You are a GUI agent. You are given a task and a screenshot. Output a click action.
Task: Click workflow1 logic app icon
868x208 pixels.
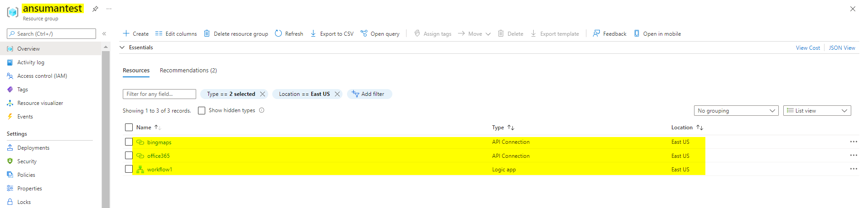click(140, 169)
